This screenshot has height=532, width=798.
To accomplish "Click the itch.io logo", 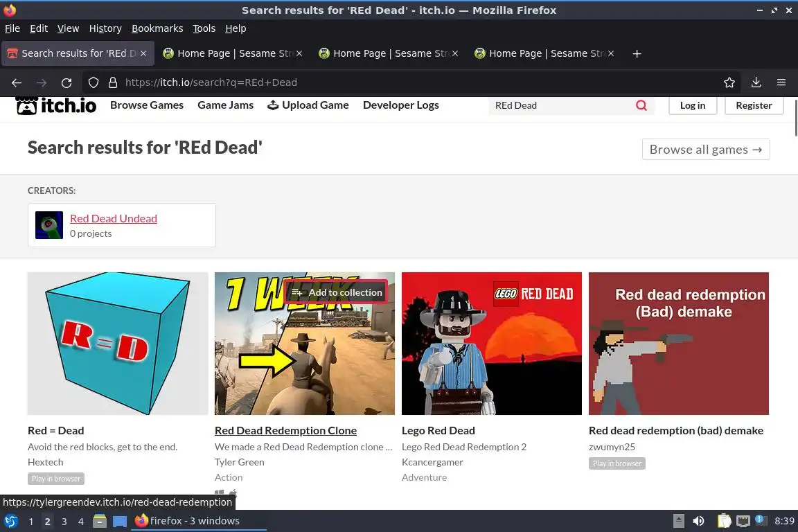I will click(x=56, y=105).
